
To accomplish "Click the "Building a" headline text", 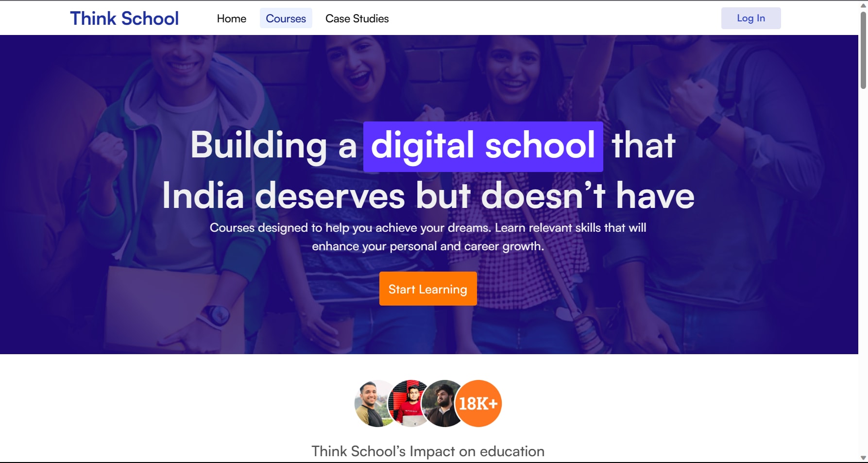I will [273, 145].
